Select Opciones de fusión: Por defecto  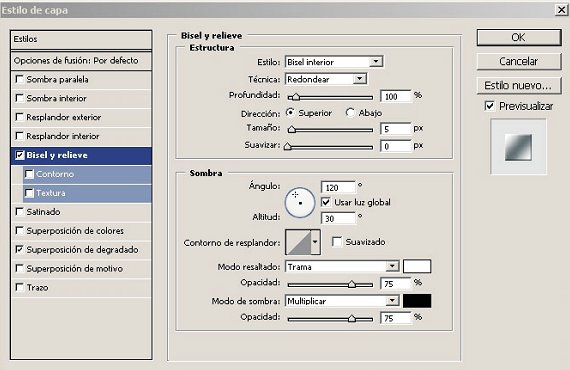[81, 60]
